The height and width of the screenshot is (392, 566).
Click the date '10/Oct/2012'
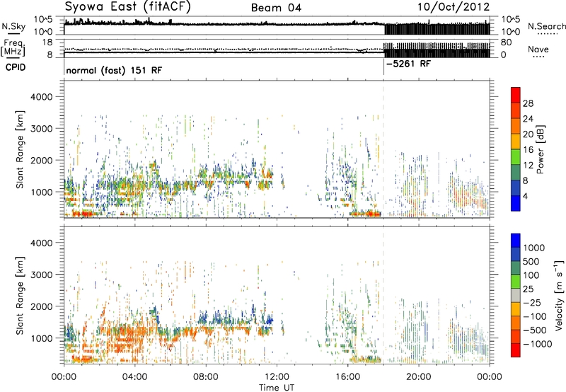point(454,7)
